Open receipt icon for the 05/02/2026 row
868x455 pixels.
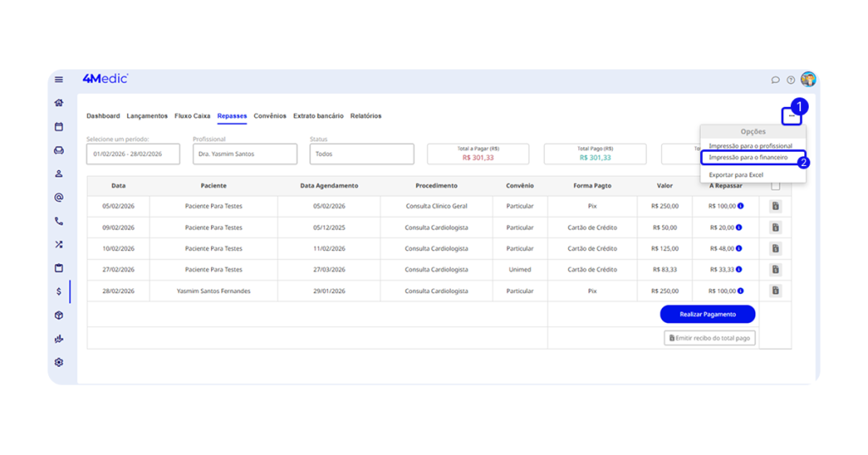[775, 206]
